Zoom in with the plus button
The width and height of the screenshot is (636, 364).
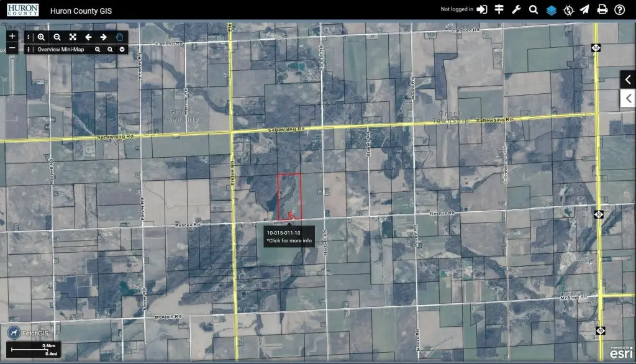click(x=12, y=36)
